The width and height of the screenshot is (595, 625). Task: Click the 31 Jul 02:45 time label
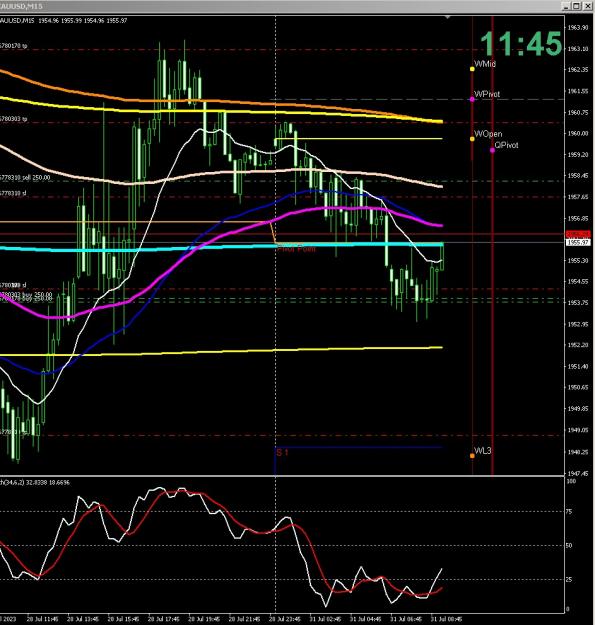tap(325, 619)
